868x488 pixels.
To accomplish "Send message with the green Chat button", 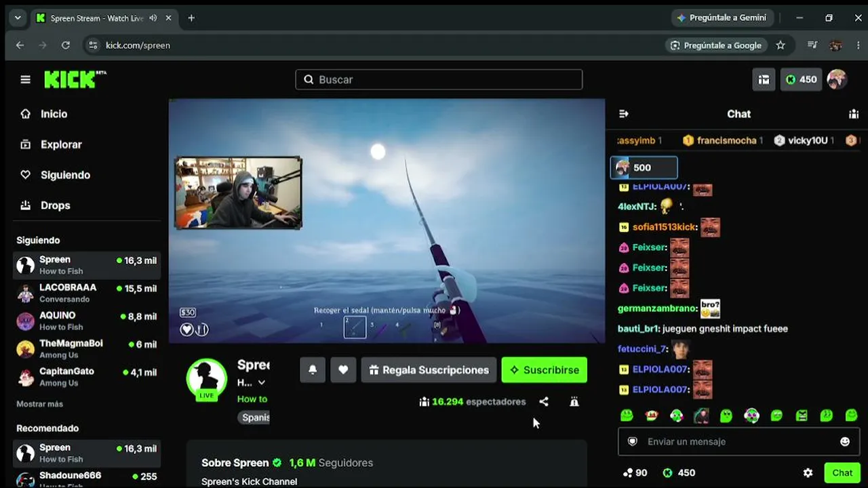I will click(x=842, y=473).
